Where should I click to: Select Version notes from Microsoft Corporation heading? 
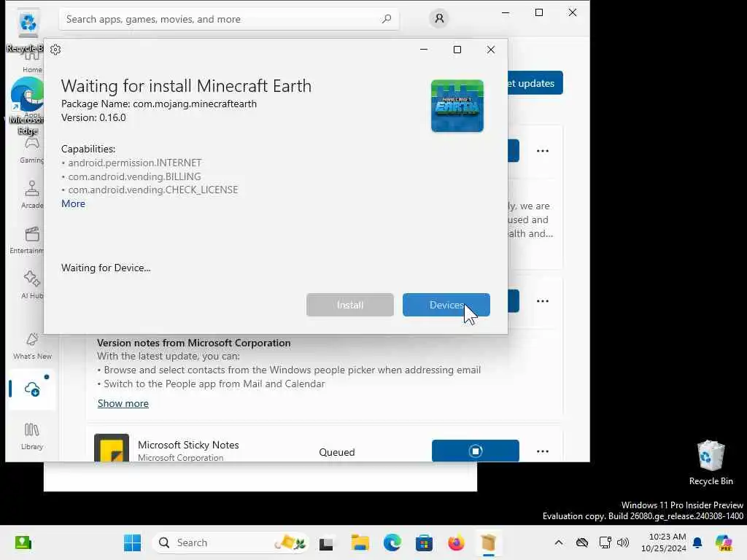(x=193, y=343)
